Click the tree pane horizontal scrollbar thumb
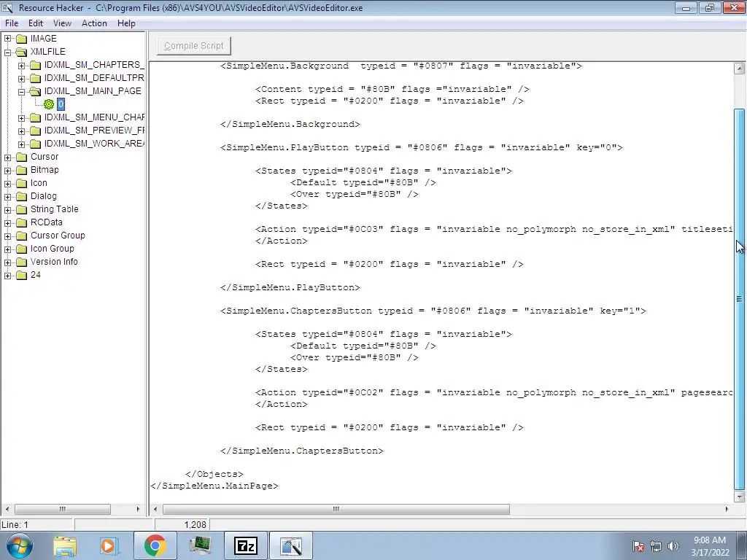 pyautogui.click(x=63, y=509)
